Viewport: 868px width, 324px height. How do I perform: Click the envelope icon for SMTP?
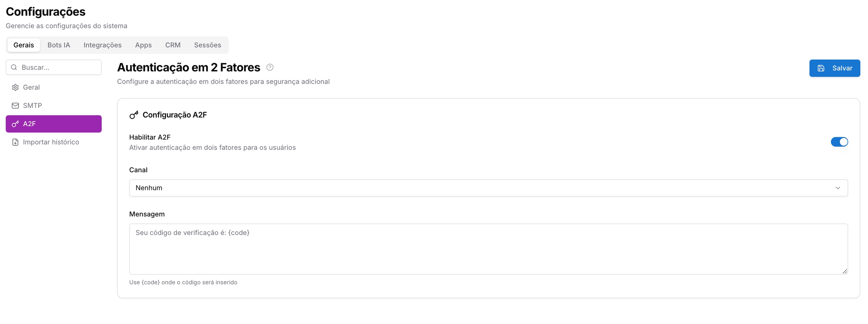(x=15, y=106)
